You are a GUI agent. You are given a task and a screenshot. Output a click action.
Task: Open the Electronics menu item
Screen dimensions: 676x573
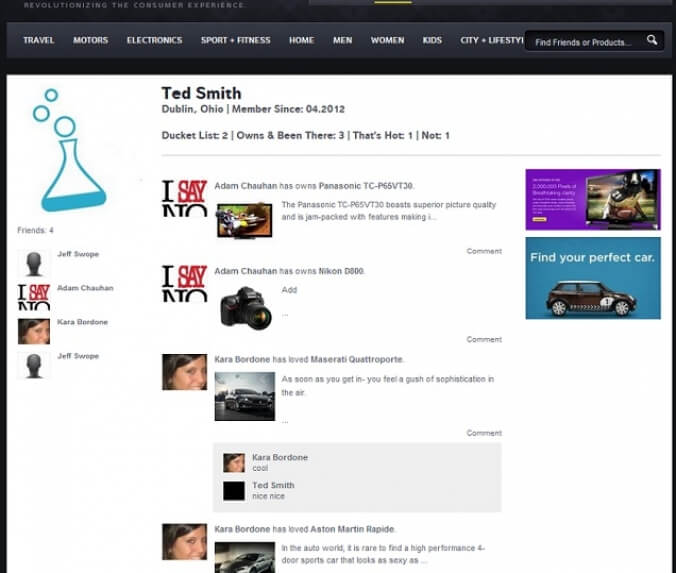pyautogui.click(x=154, y=40)
